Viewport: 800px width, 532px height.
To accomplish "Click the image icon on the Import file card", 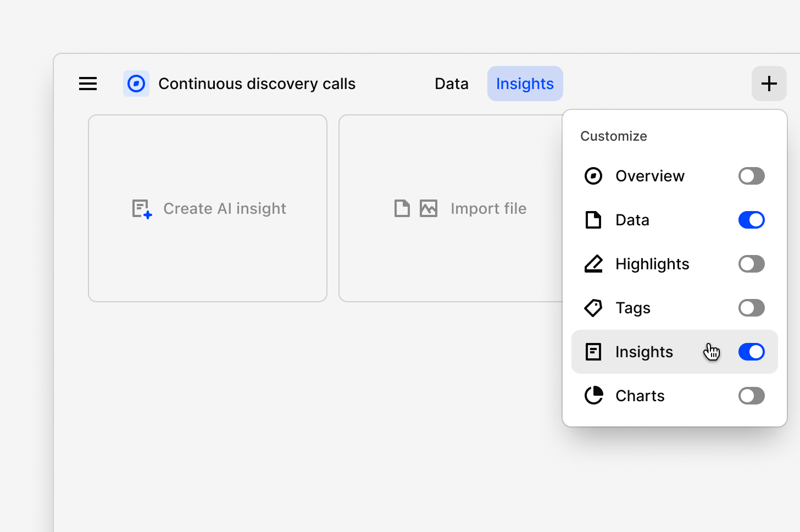I will click(x=429, y=208).
